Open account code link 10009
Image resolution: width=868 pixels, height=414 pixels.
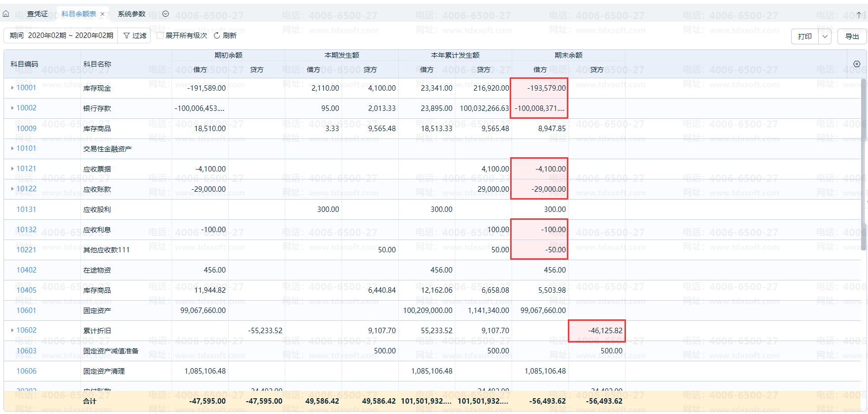tap(27, 129)
